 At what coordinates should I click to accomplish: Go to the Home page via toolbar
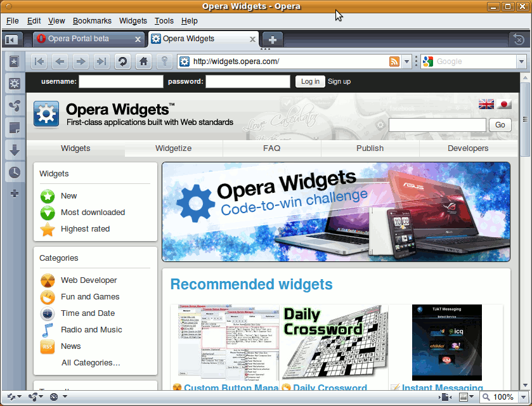coord(144,62)
